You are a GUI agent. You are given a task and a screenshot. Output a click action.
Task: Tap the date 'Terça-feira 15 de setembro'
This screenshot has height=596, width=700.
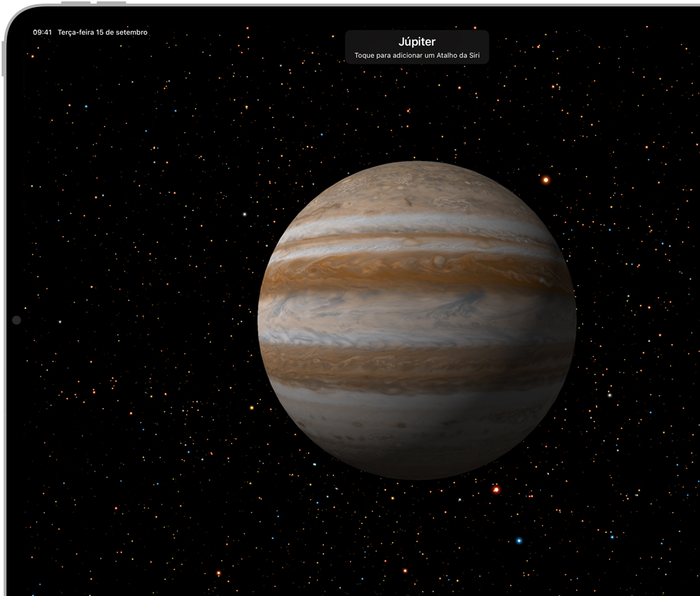[103, 33]
